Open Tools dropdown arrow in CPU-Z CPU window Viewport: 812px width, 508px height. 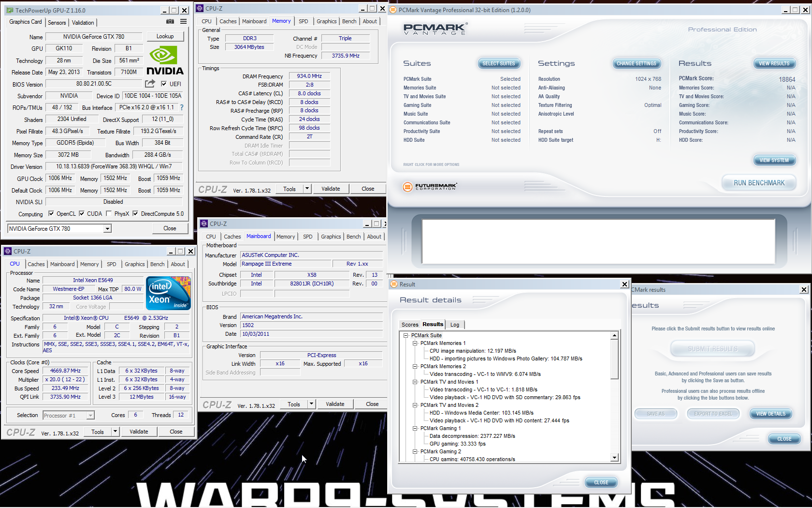(x=115, y=432)
